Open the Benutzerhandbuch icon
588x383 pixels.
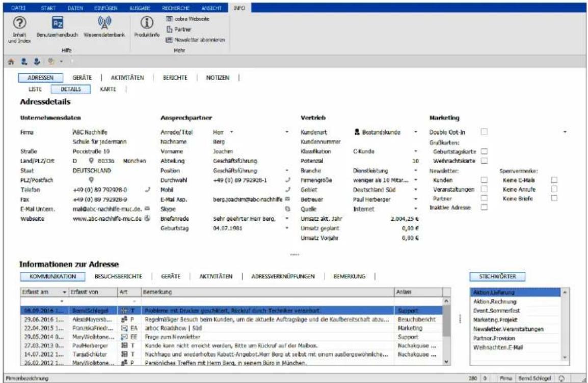[58, 23]
